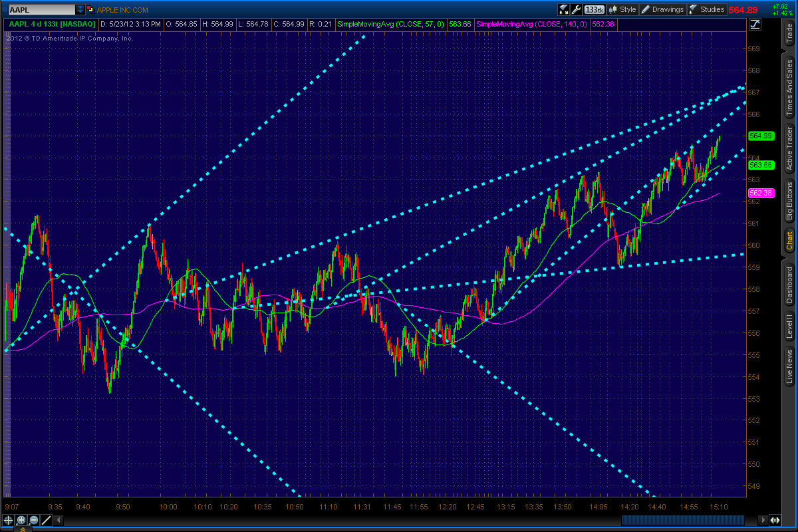Click the O: 564.85 open value

[182, 25]
